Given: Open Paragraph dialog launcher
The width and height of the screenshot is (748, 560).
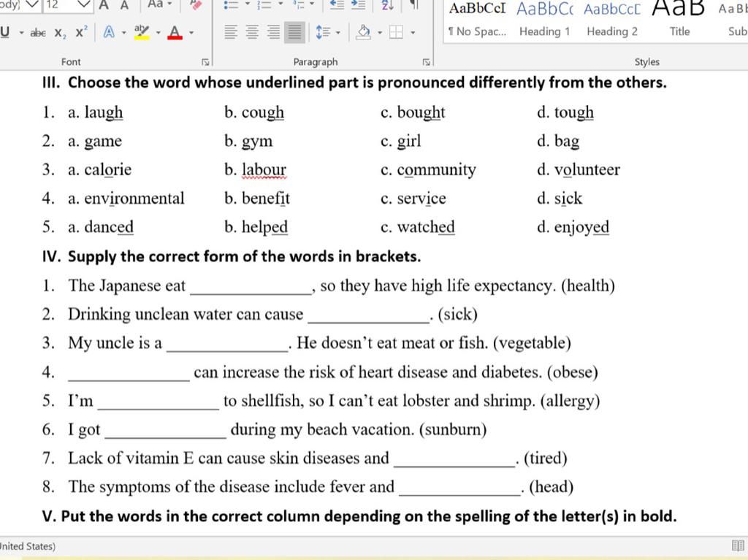Looking at the screenshot, I should click(x=427, y=62).
